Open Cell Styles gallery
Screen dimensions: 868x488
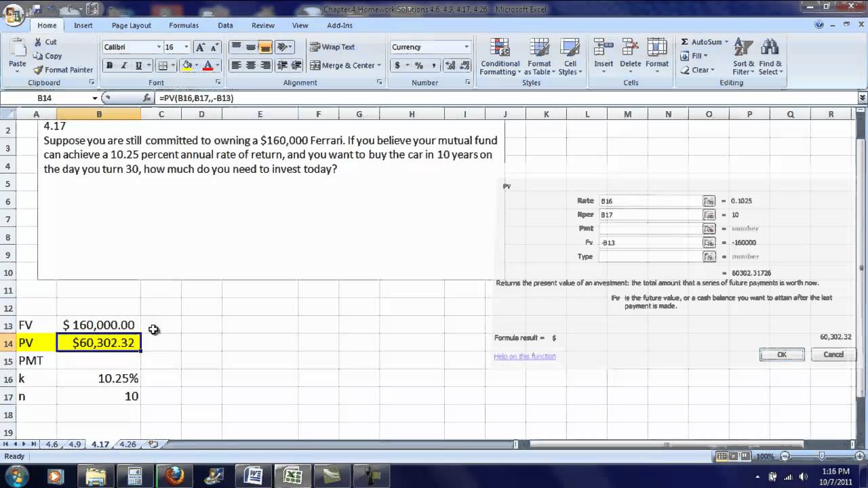pyautogui.click(x=570, y=57)
